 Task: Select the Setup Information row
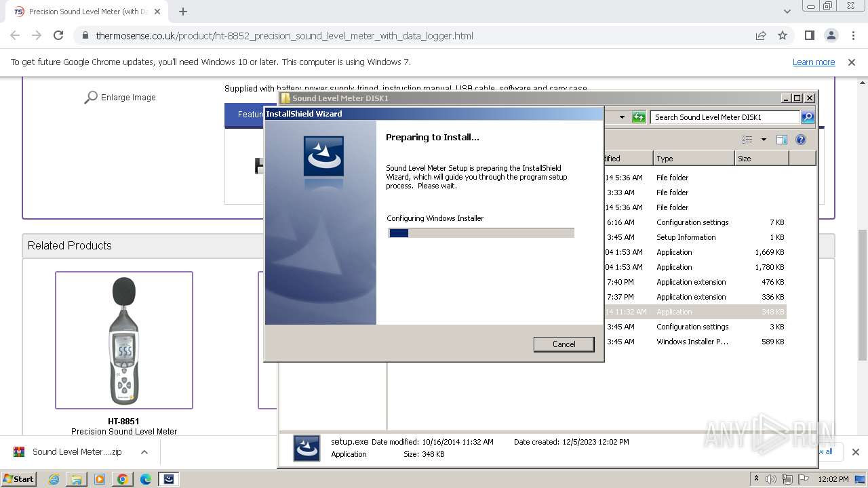click(694, 237)
